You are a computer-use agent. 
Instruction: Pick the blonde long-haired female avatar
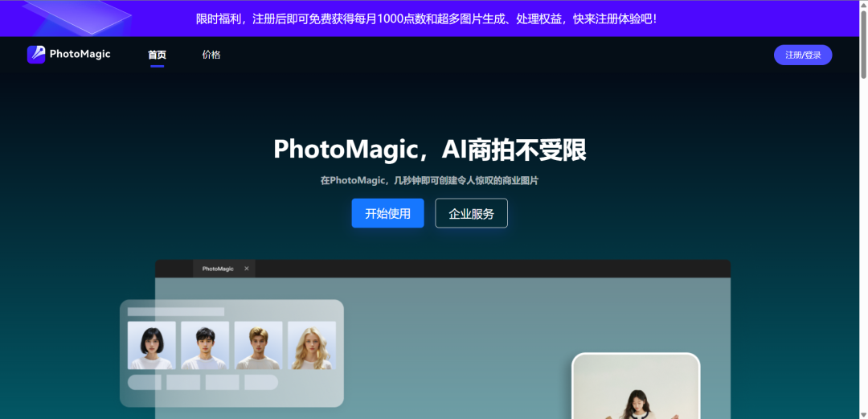pos(312,345)
